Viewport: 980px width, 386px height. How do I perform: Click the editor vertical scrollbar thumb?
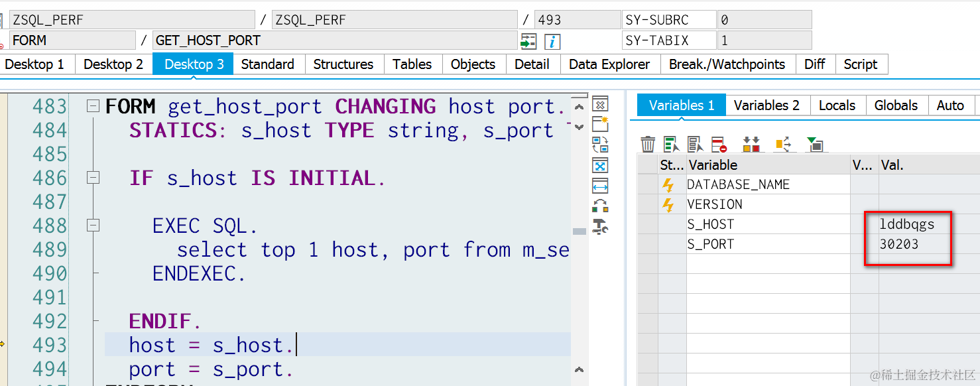pos(579,231)
